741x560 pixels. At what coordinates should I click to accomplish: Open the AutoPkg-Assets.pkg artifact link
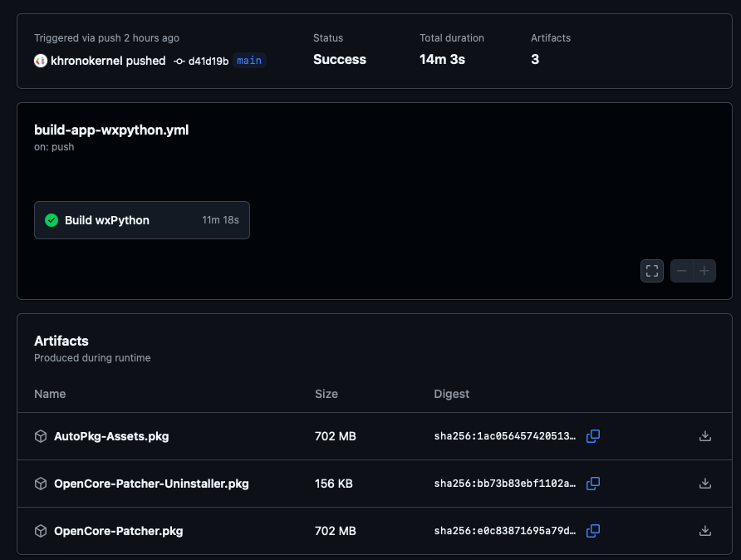pyautogui.click(x=111, y=436)
